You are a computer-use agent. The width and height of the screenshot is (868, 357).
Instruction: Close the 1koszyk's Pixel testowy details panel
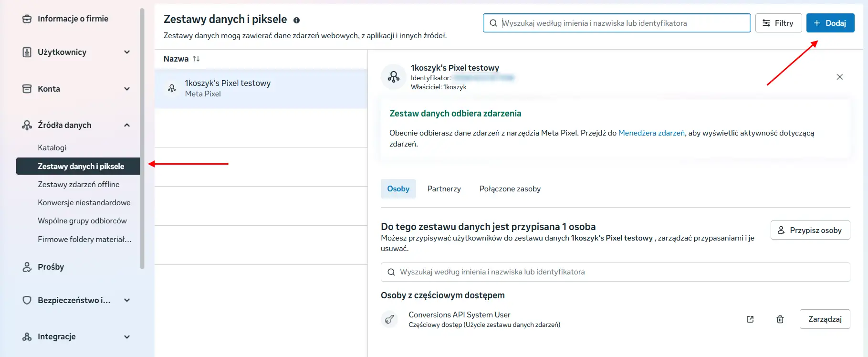[840, 77]
